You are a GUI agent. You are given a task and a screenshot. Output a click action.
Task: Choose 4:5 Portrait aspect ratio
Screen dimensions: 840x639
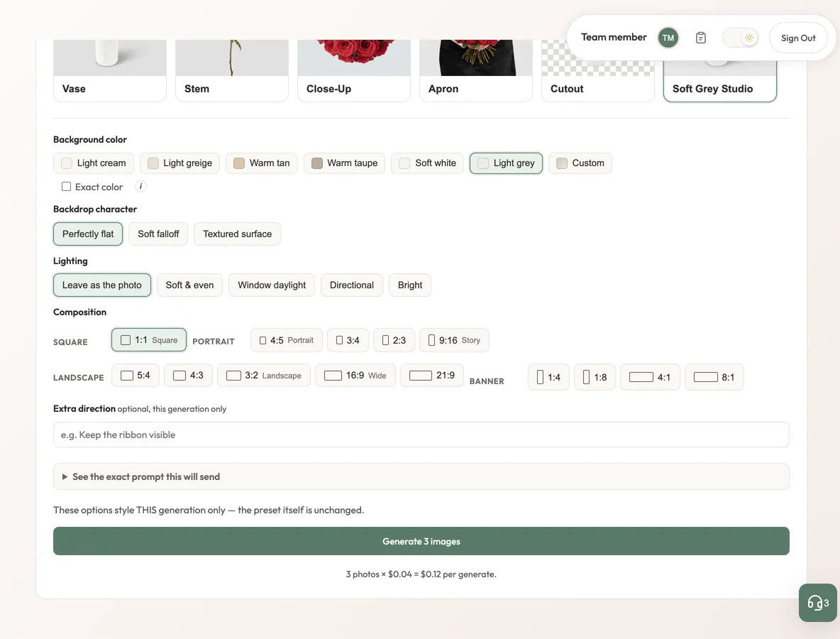click(x=287, y=340)
